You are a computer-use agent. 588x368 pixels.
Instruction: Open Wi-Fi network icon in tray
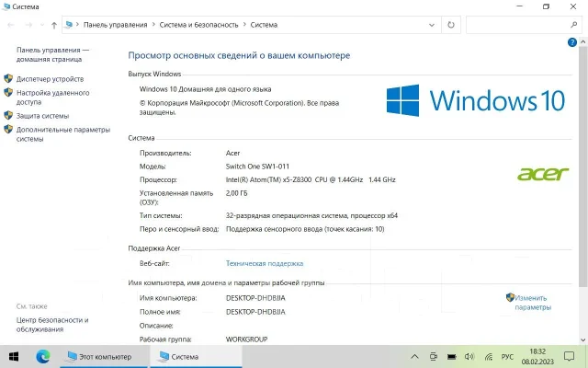[488, 356]
